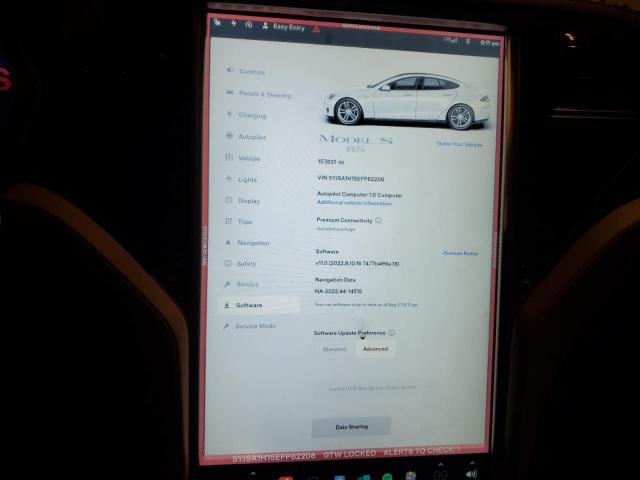Tap ALERTS TO CHECK in bottom banner
The width and height of the screenshot is (640, 480).
pyautogui.click(x=422, y=451)
